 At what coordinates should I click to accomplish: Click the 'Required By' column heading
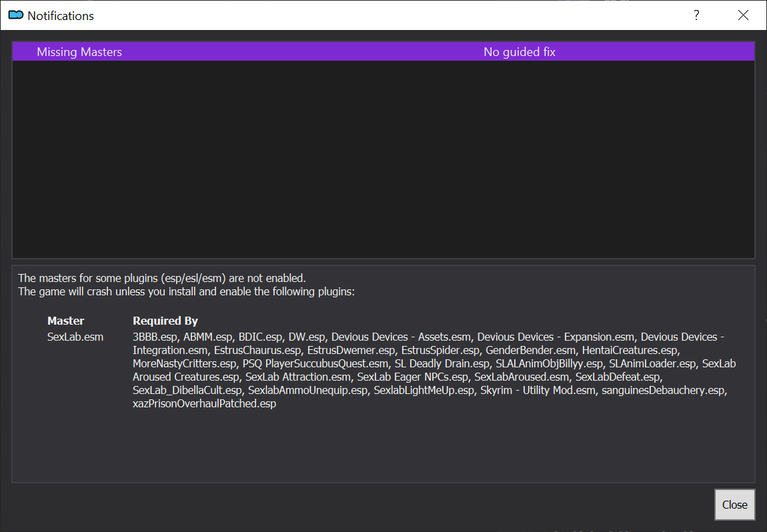[x=165, y=321]
